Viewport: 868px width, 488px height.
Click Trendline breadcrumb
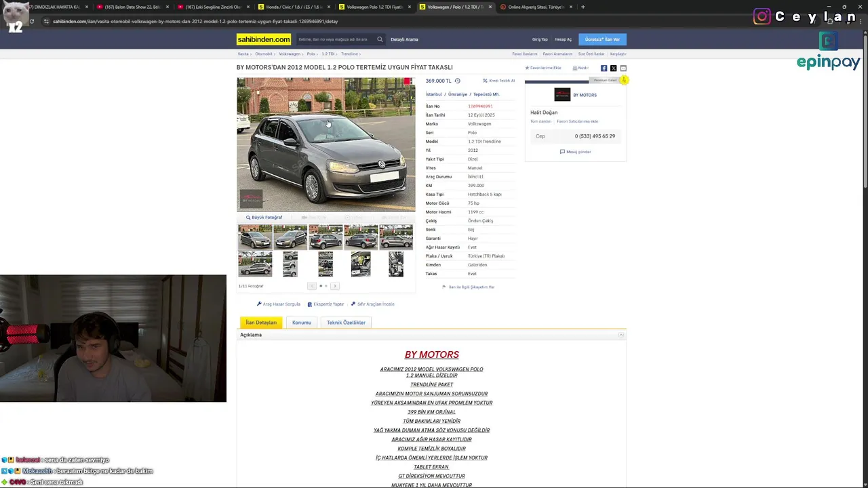click(349, 54)
